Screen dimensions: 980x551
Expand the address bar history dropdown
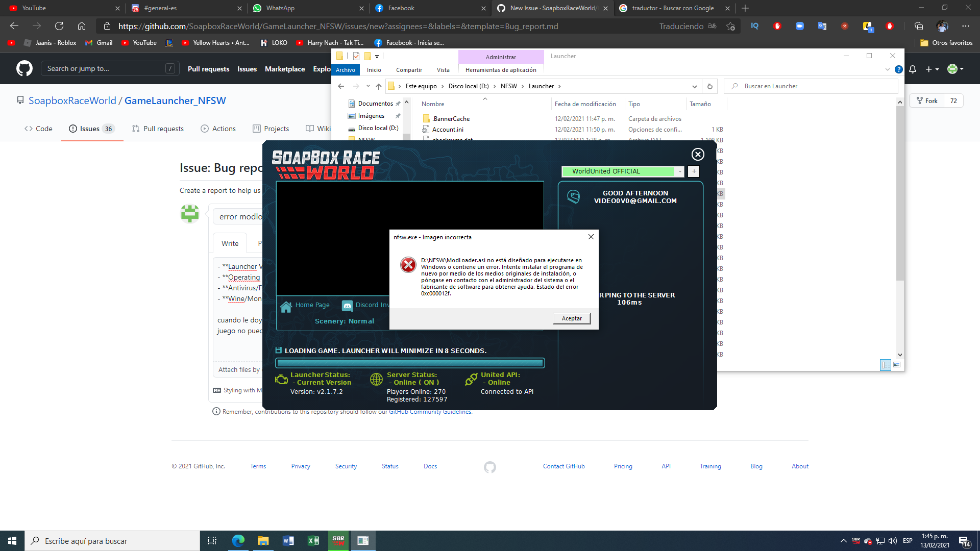tap(694, 86)
